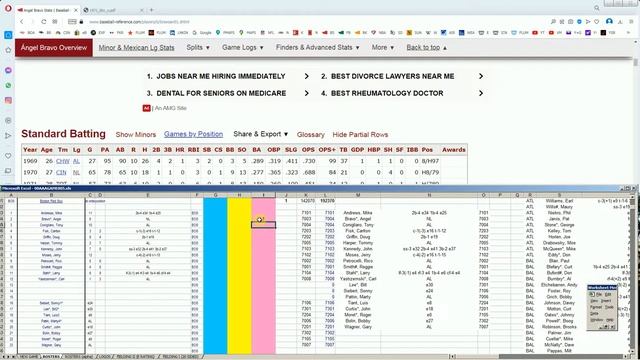
Task: Open the Easy Setup menu icon
Action: tap(631, 22)
